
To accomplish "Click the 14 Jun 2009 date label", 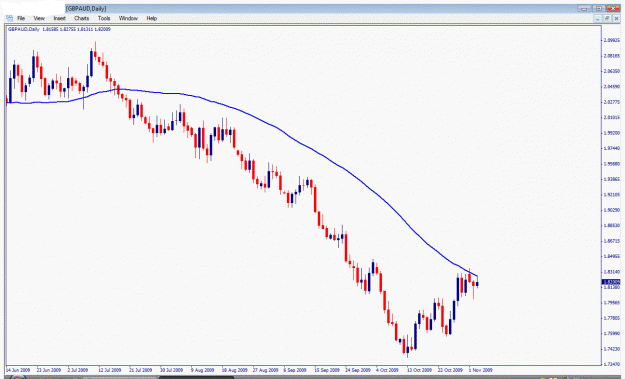I will pos(18,370).
